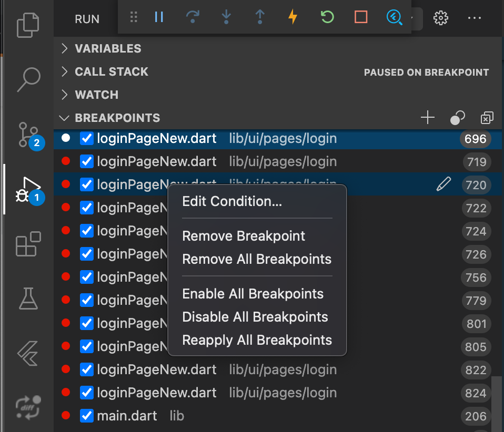
Task: Click the Continue debug icon
Action: click(x=159, y=17)
